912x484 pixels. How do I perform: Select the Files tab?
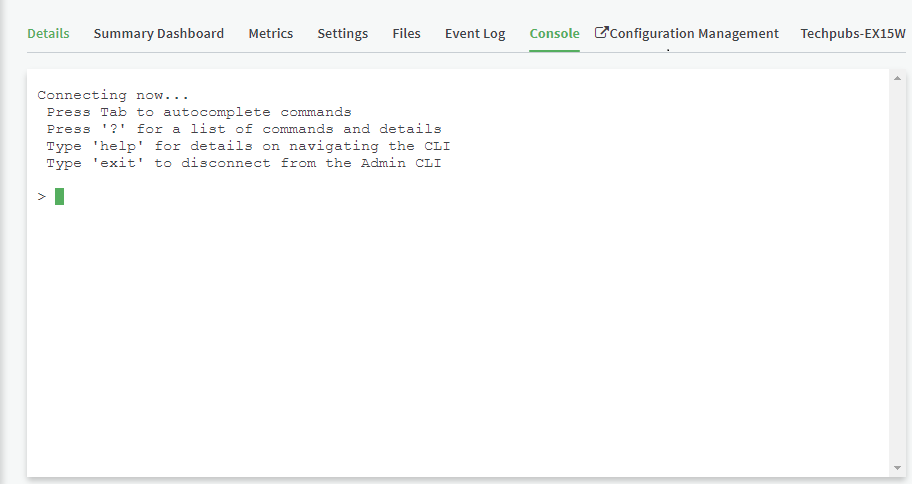406,34
